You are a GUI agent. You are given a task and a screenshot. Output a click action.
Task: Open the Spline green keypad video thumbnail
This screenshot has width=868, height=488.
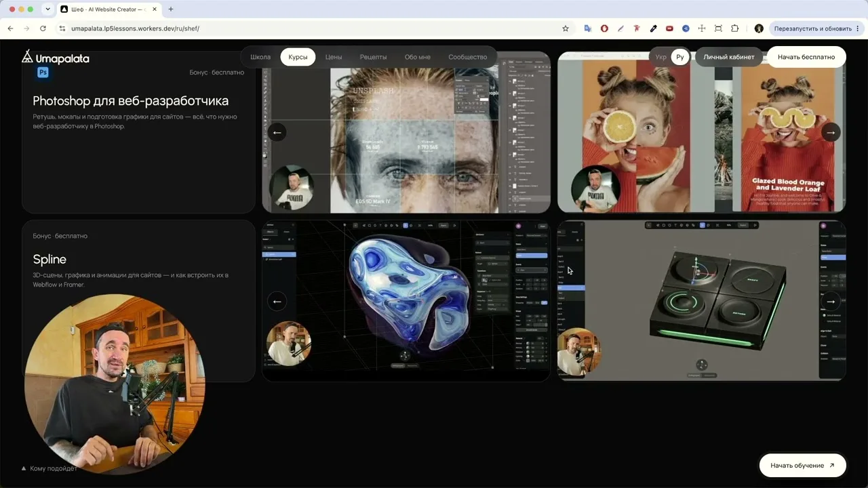coord(702,301)
